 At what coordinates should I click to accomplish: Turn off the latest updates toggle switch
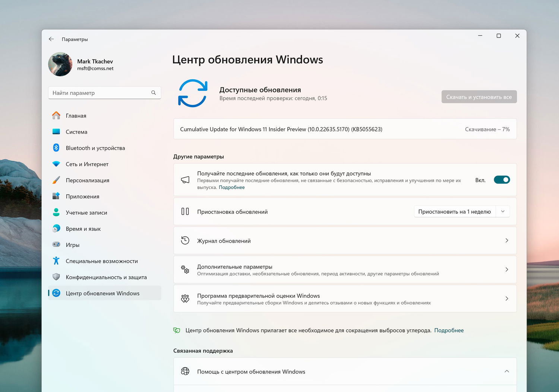point(502,180)
